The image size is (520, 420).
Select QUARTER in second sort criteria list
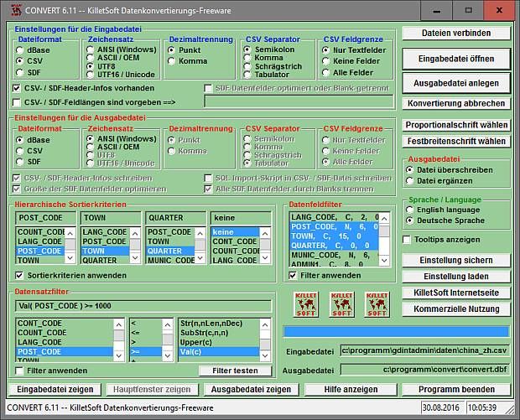(x=105, y=261)
